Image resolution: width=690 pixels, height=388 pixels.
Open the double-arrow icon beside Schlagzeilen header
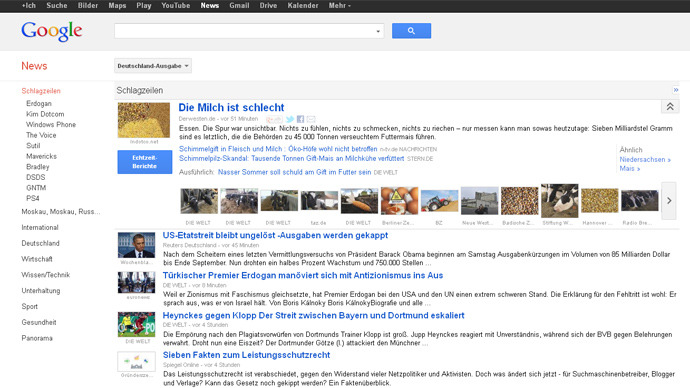(x=675, y=90)
